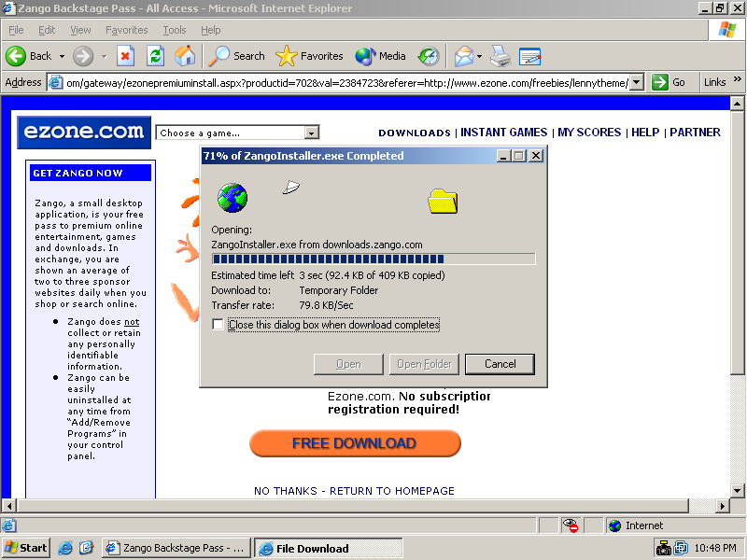Open the File menu

tap(16, 30)
